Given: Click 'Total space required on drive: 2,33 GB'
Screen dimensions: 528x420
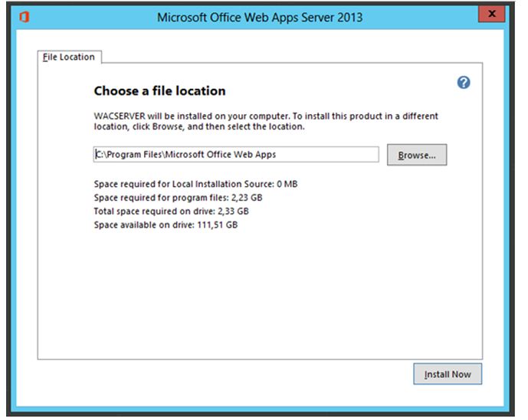Looking at the screenshot, I should [x=172, y=212].
